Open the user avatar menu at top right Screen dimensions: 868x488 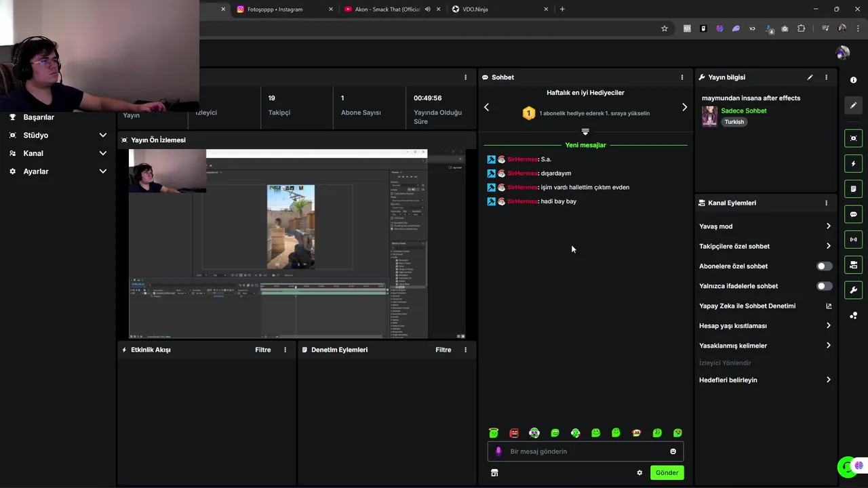pyautogui.click(x=843, y=53)
